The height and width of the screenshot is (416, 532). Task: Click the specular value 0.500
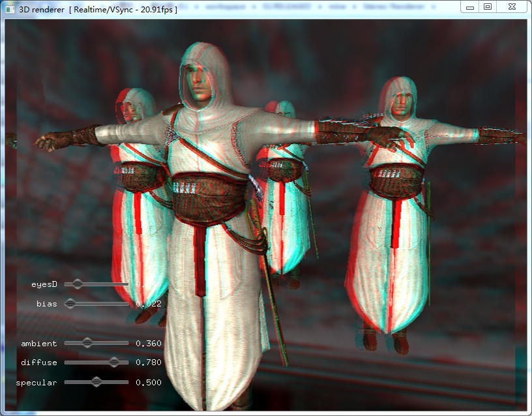point(149,383)
